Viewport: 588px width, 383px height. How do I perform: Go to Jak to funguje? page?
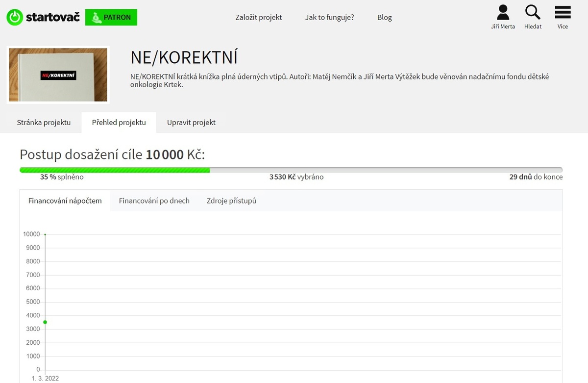329,17
